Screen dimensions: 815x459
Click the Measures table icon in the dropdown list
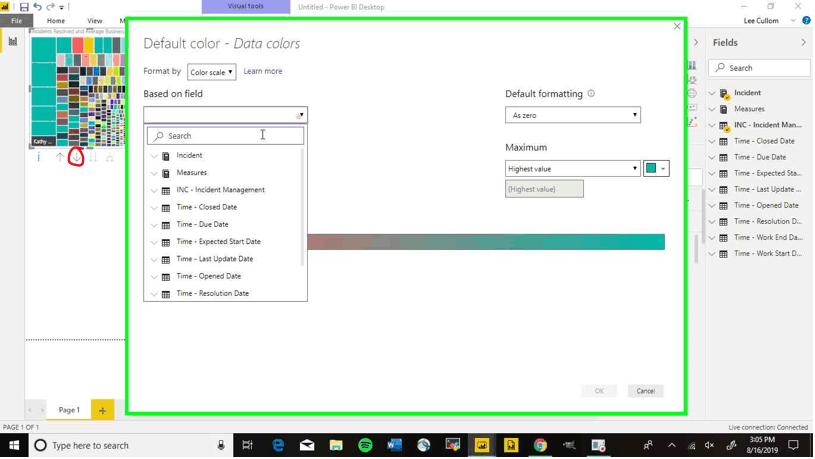[x=166, y=173]
